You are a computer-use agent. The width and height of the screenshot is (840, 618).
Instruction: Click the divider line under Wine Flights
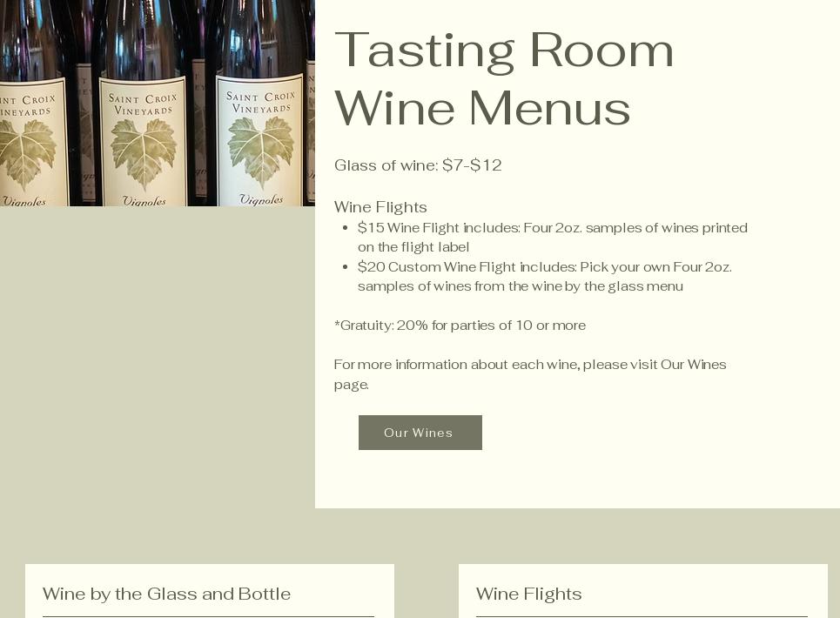pos(643,616)
